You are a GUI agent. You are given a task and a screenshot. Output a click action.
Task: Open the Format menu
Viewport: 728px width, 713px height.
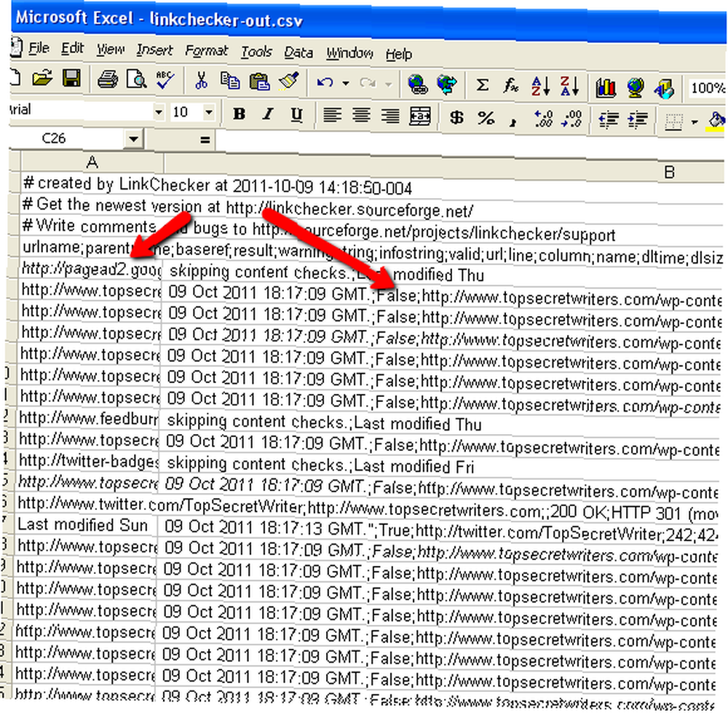(x=207, y=51)
